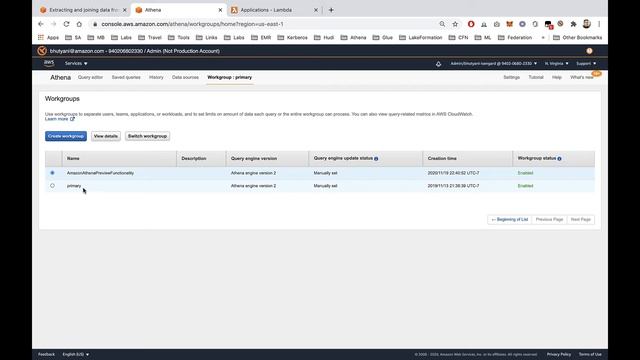Click the AWS logo home icon

(49, 63)
